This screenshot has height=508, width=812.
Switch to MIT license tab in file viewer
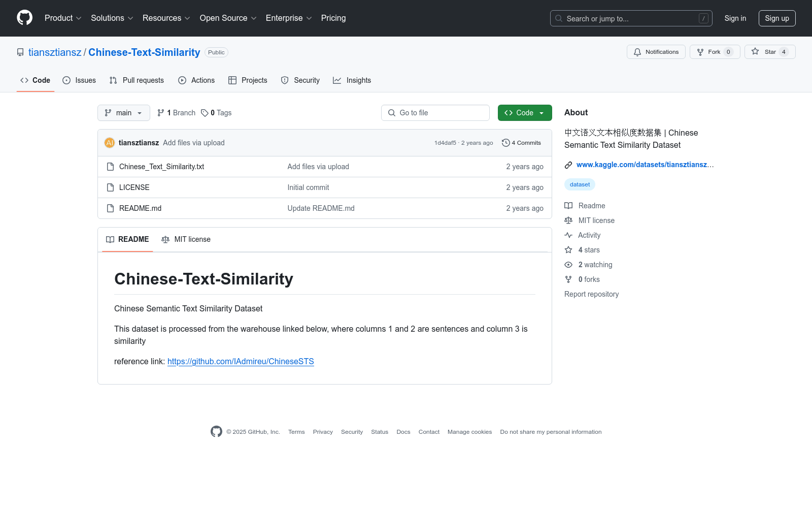186,239
